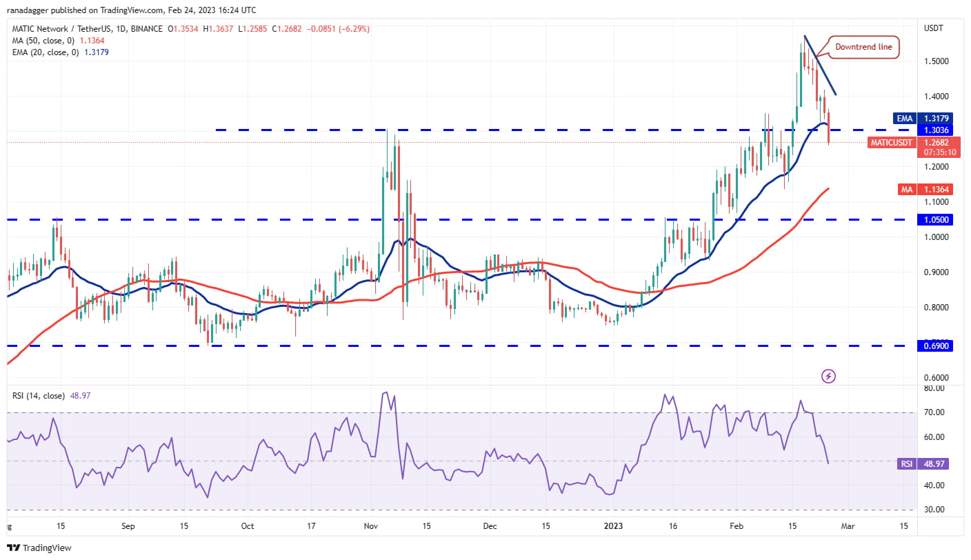Click the 1.0000 price axis label
Screen dimensions: 971x560
click(936, 237)
